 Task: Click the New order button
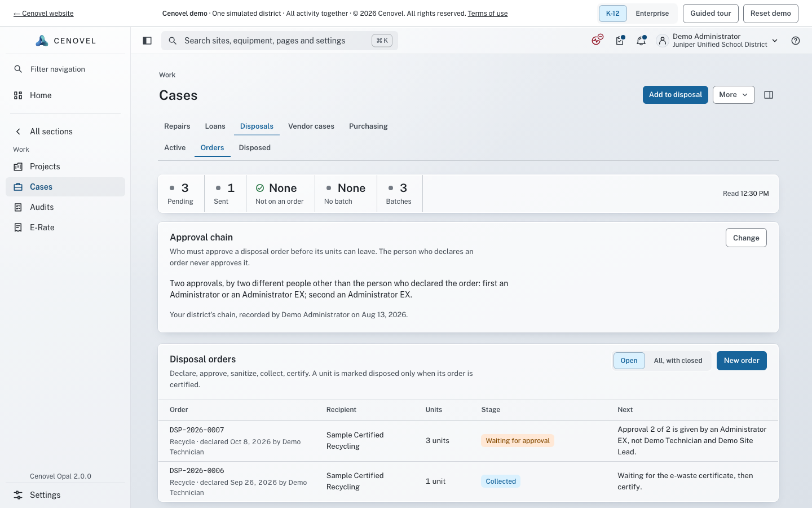pos(742,361)
